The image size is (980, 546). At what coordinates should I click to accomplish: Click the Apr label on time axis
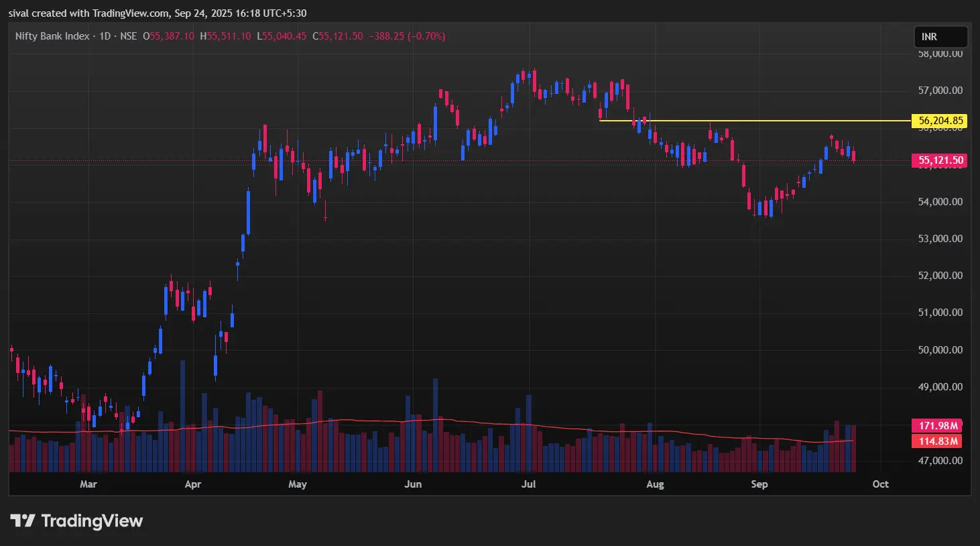coord(193,484)
